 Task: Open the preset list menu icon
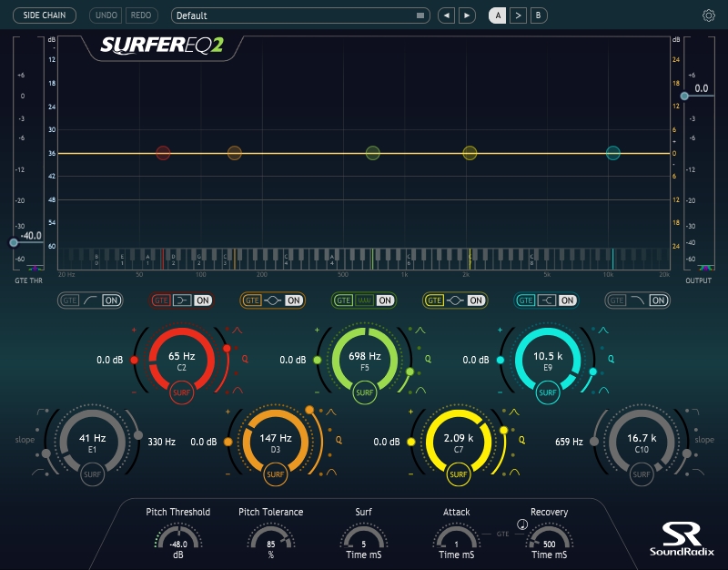point(420,15)
